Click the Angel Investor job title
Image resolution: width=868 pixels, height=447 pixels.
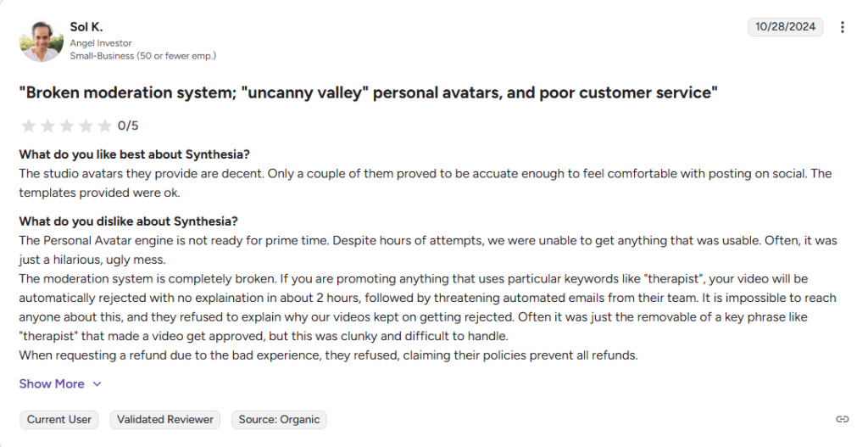point(101,43)
